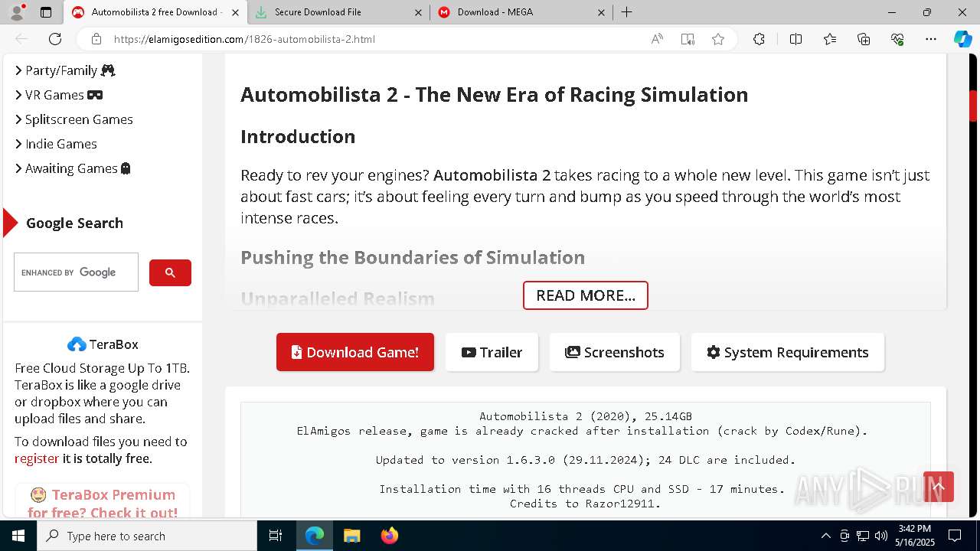The width and height of the screenshot is (980, 551).
Task: Click the Edge taskbar icon
Action: [x=315, y=536]
